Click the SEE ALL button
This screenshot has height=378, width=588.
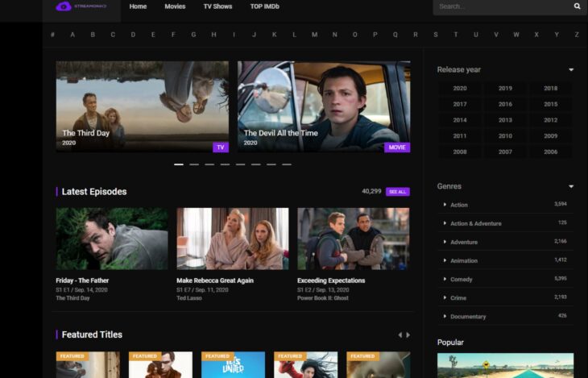click(397, 192)
